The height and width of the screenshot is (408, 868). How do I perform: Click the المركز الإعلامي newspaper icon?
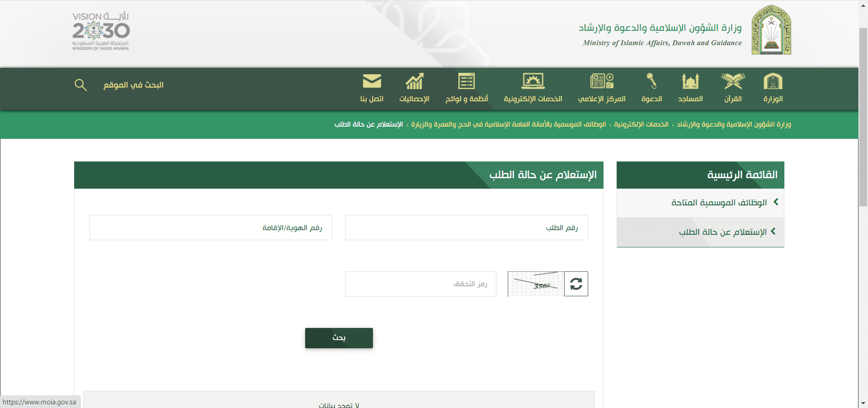coord(602,81)
